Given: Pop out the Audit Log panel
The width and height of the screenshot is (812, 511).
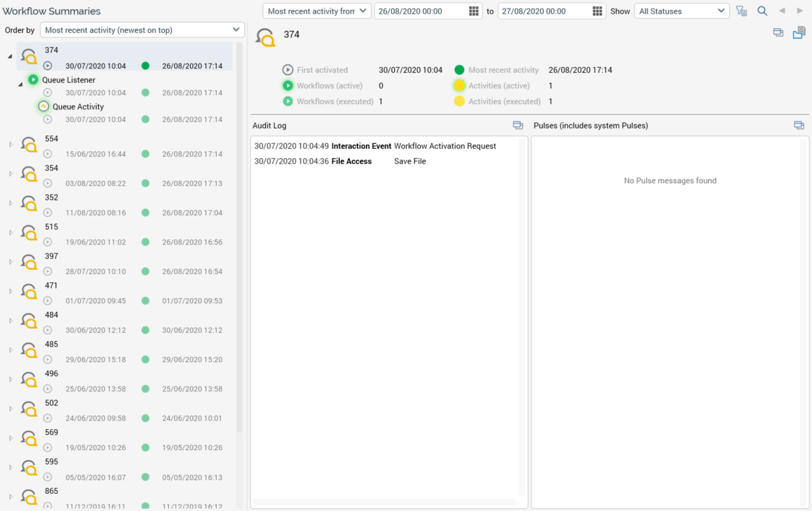Looking at the screenshot, I should click(518, 125).
